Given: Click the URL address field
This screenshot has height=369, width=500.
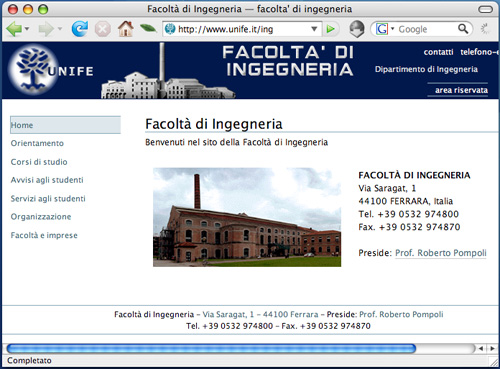Looking at the screenshot, I should (242, 29).
